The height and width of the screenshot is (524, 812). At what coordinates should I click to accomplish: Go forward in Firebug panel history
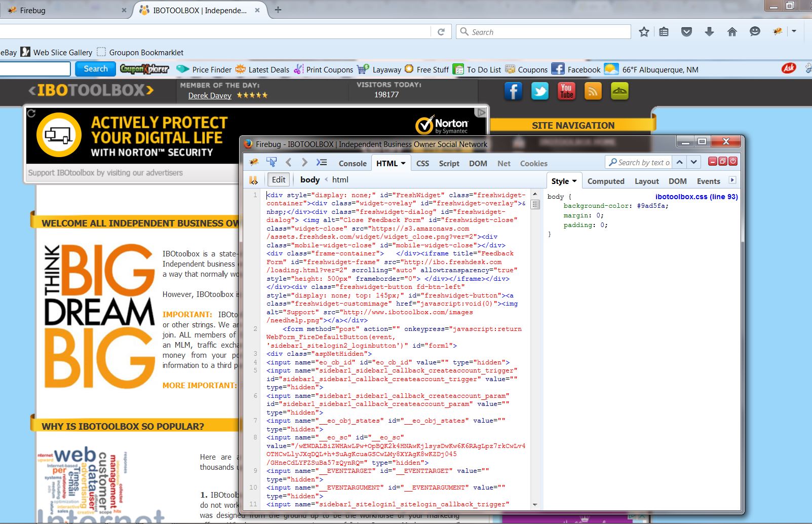click(x=304, y=163)
